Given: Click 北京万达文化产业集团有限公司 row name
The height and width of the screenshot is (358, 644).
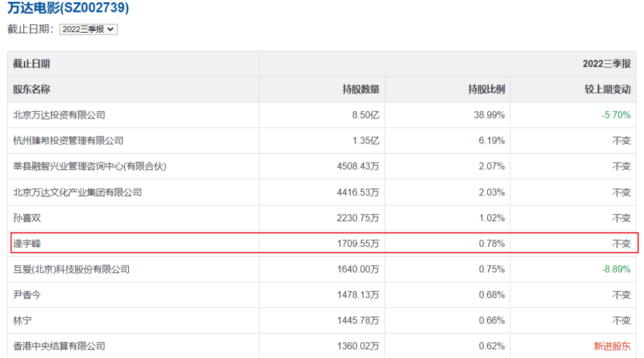Looking at the screenshot, I should click(78, 192).
